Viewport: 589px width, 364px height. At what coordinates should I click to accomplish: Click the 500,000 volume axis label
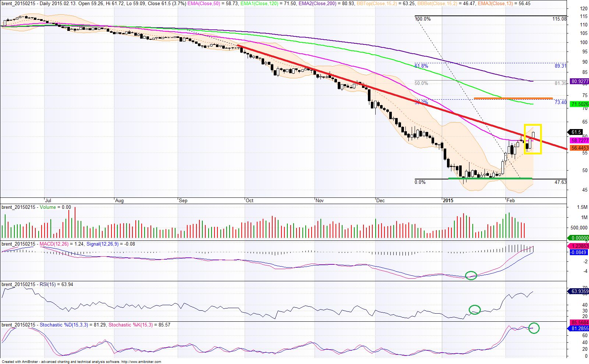click(579, 228)
